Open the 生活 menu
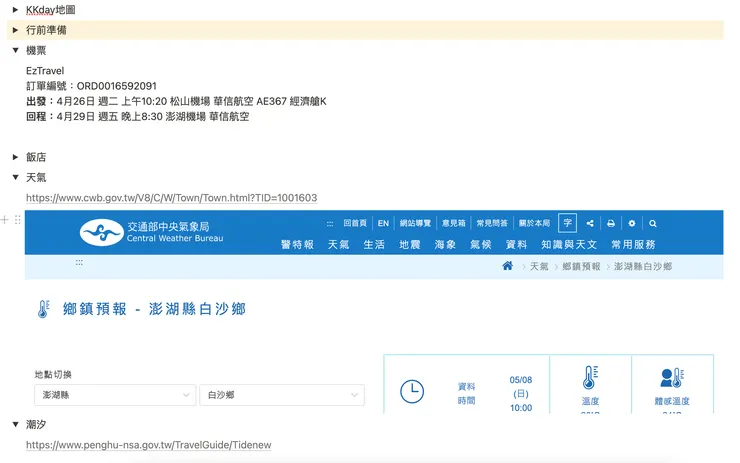740x463 pixels. (x=374, y=244)
